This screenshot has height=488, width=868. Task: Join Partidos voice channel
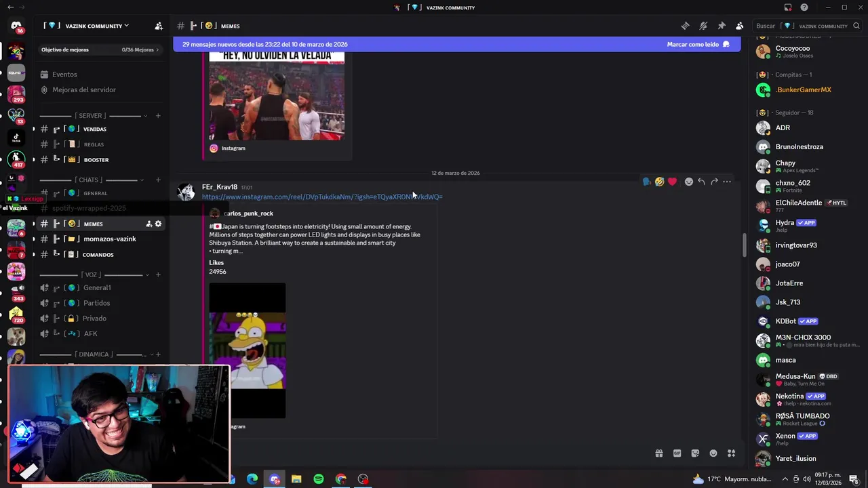tap(100, 303)
